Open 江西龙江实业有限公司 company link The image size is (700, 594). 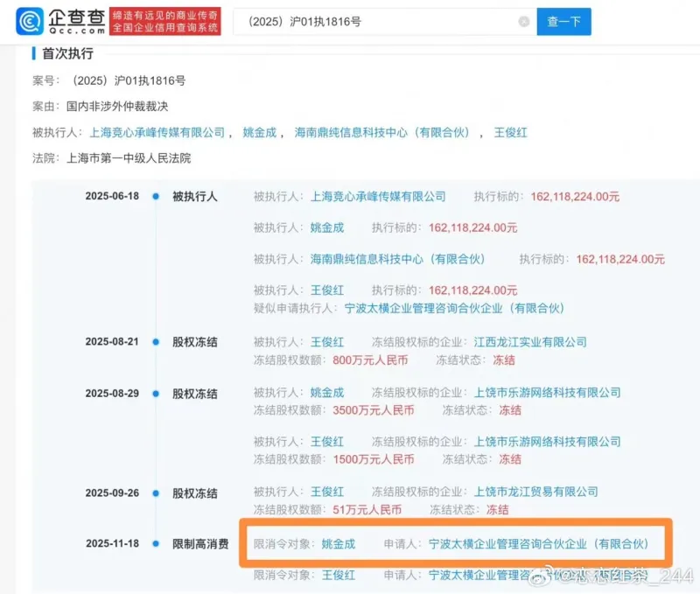click(529, 342)
